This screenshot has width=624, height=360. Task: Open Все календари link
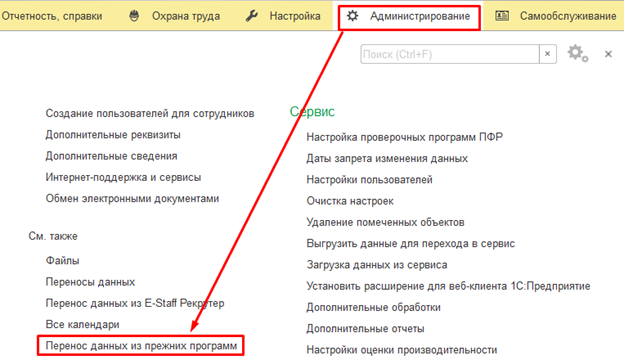[x=82, y=325]
